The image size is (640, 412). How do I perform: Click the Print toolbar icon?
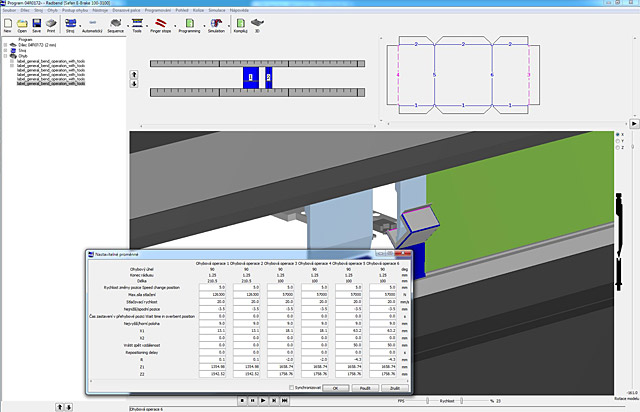[x=51, y=23]
